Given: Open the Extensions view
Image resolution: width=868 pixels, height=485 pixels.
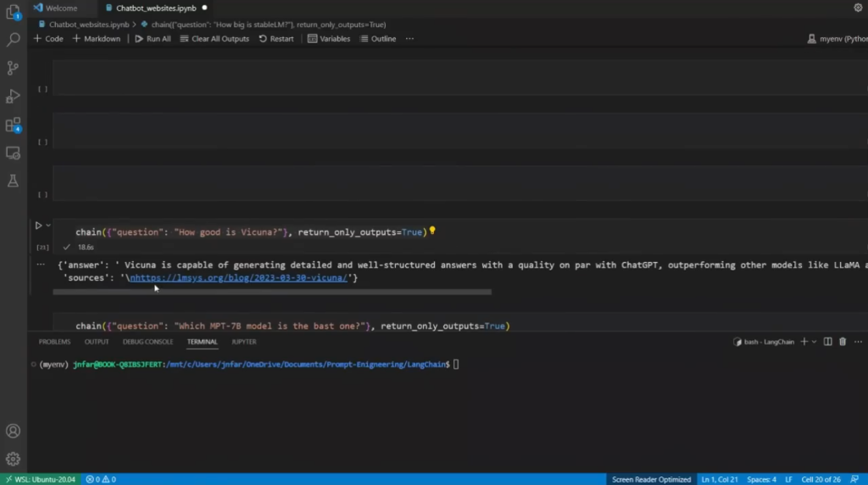Looking at the screenshot, I should click(13, 125).
